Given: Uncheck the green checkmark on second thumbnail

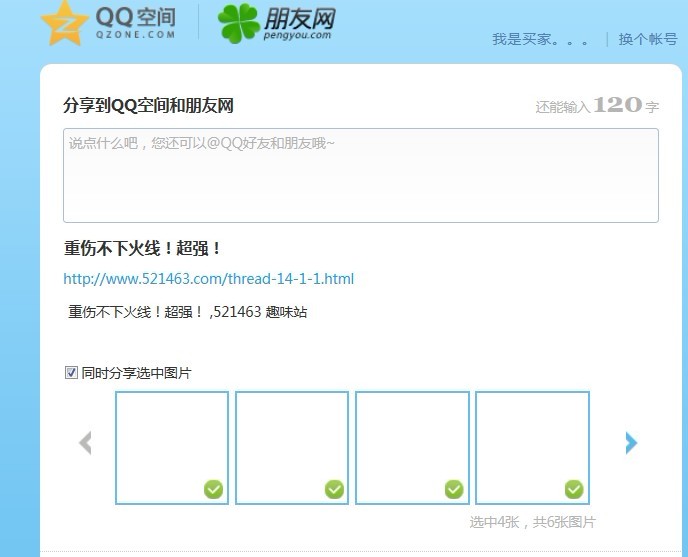Looking at the screenshot, I should tap(334, 489).
